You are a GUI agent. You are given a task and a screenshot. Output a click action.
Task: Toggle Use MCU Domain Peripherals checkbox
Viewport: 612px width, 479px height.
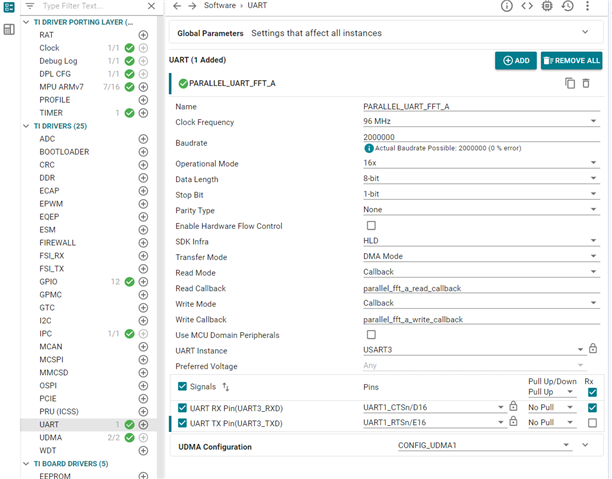[371, 334]
